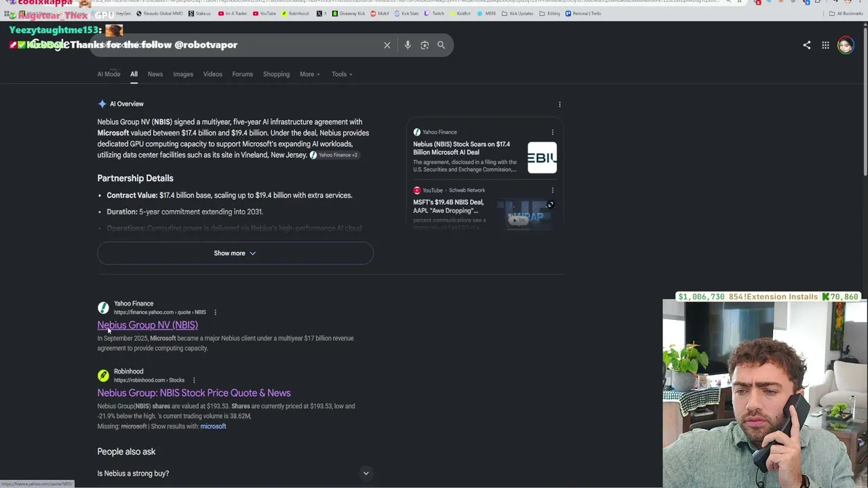
Task: Open more options for Yahoo Finance result
Action: click(x=215, y=312)
